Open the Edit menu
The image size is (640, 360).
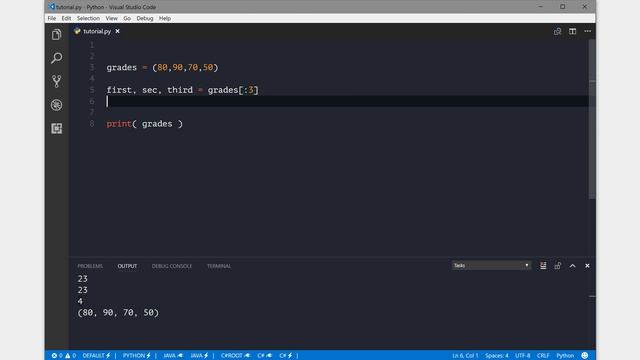(66, 18)
